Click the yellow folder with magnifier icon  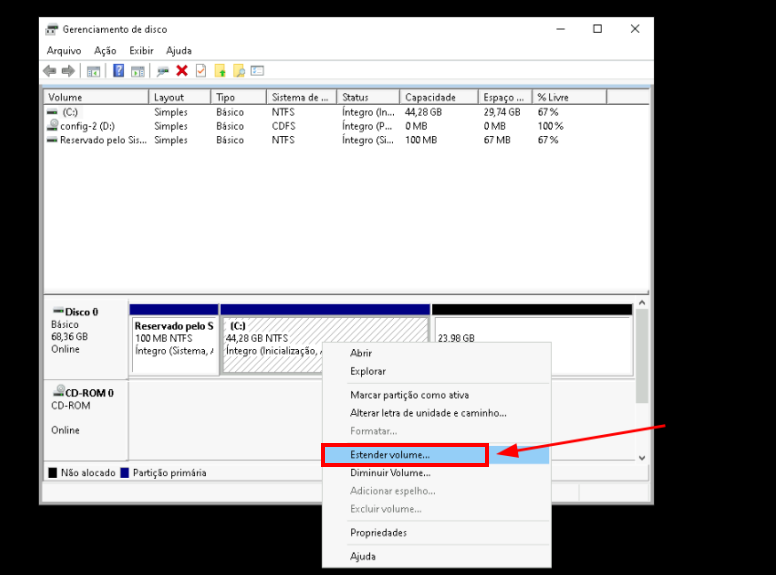[239, 71]
